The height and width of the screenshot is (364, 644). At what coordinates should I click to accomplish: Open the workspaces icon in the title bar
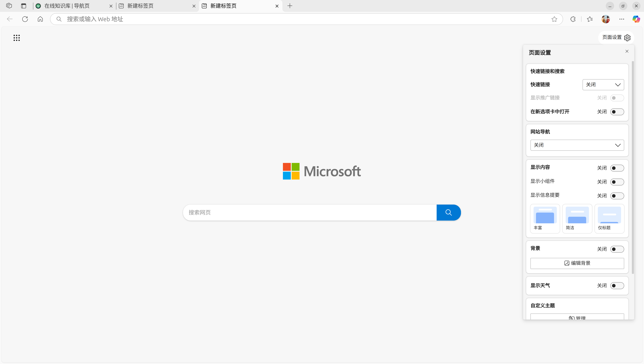click(9, 6)
